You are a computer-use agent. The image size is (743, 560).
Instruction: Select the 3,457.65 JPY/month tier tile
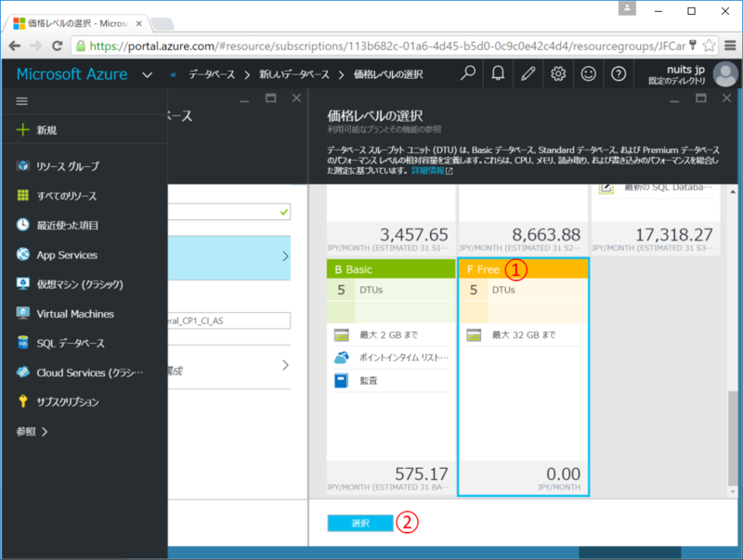[391, 220]
